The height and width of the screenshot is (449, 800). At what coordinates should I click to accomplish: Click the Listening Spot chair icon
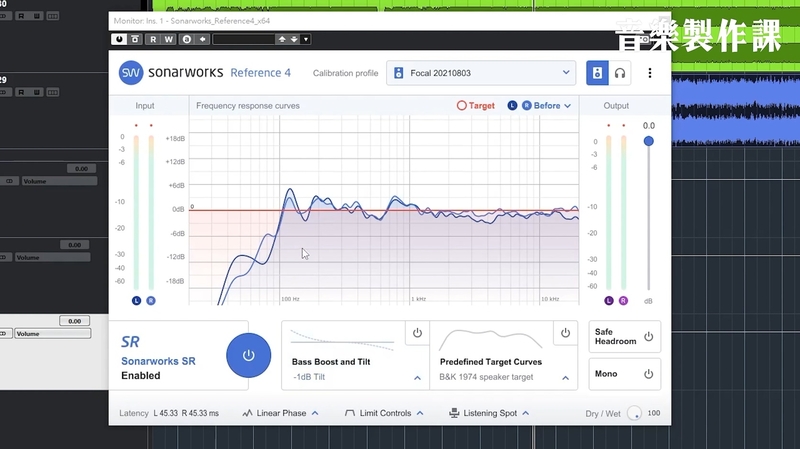(454, 413)
